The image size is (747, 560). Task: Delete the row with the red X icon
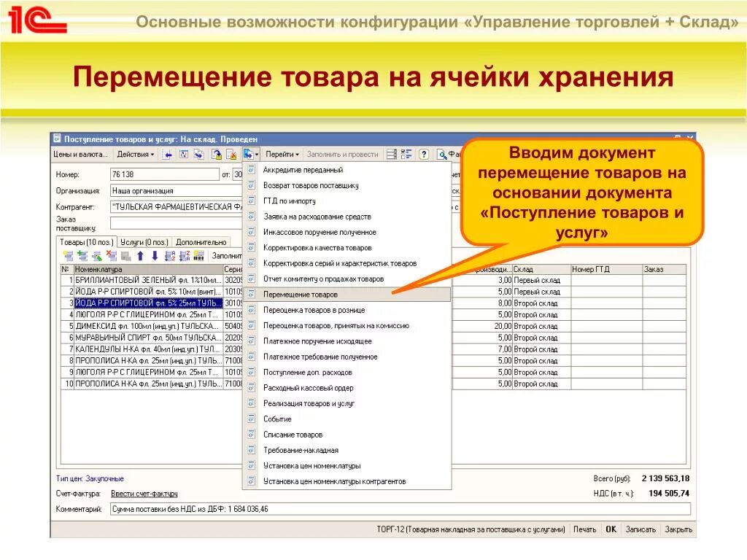coord(112,256)
